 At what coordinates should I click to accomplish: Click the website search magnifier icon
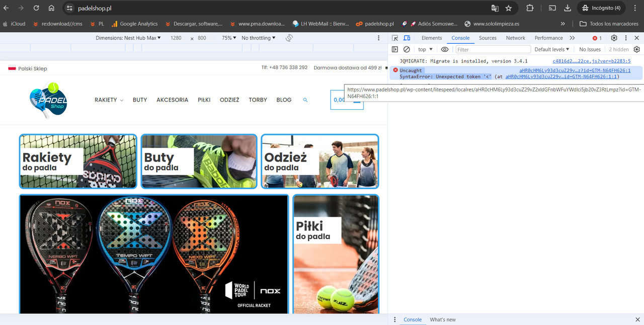point(305,100)
